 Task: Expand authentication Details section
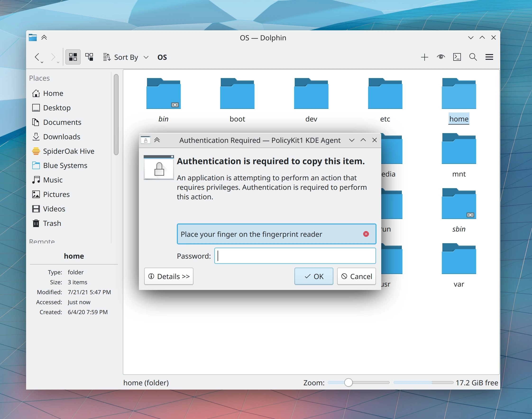pyautogui.click(x=169, y=276)
